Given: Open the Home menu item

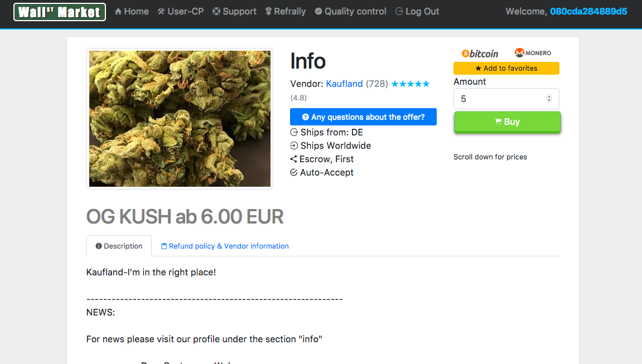Looking at the screenshot, I should 132,12.
